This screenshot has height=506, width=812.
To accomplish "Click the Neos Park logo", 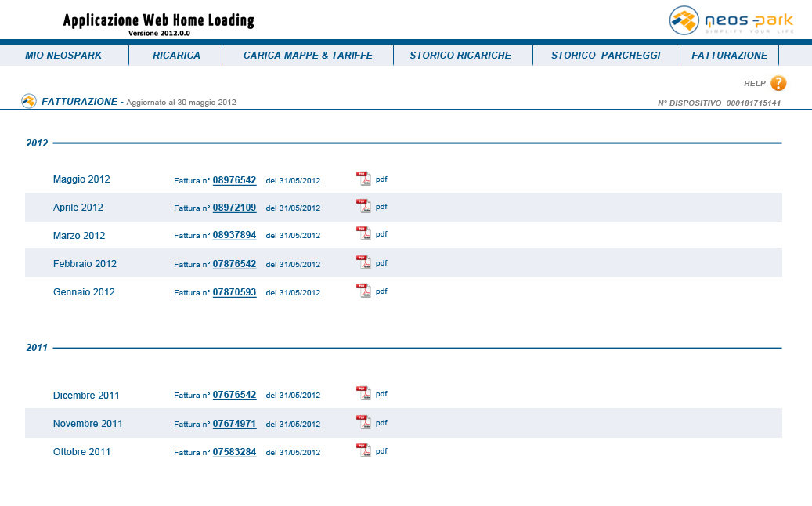I will pos(731,20).
